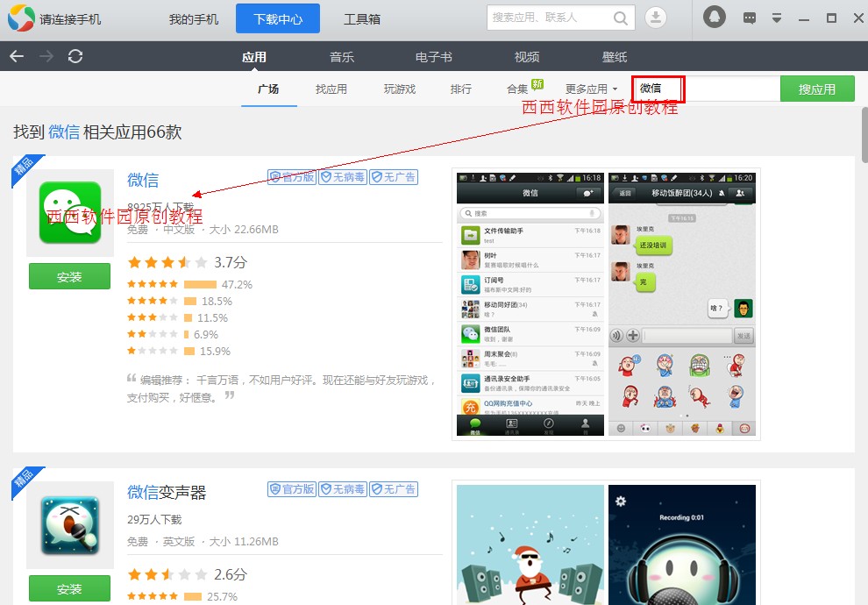Switch to 下载中心 tab

point(278,18)
